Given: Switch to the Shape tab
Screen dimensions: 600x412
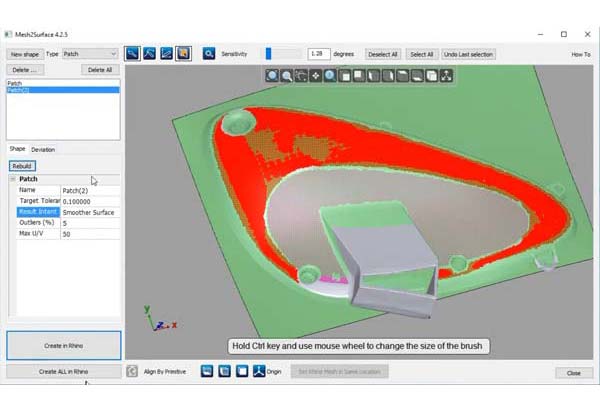Looking at the screenshot, I should (17, 149).
